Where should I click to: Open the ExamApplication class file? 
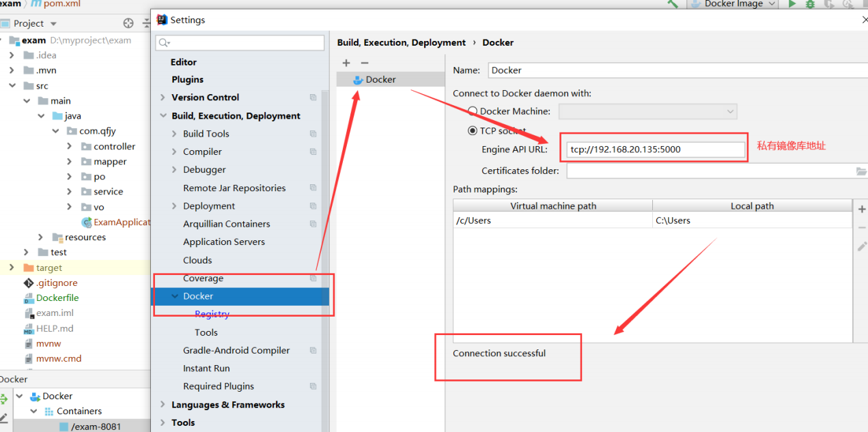115,222
